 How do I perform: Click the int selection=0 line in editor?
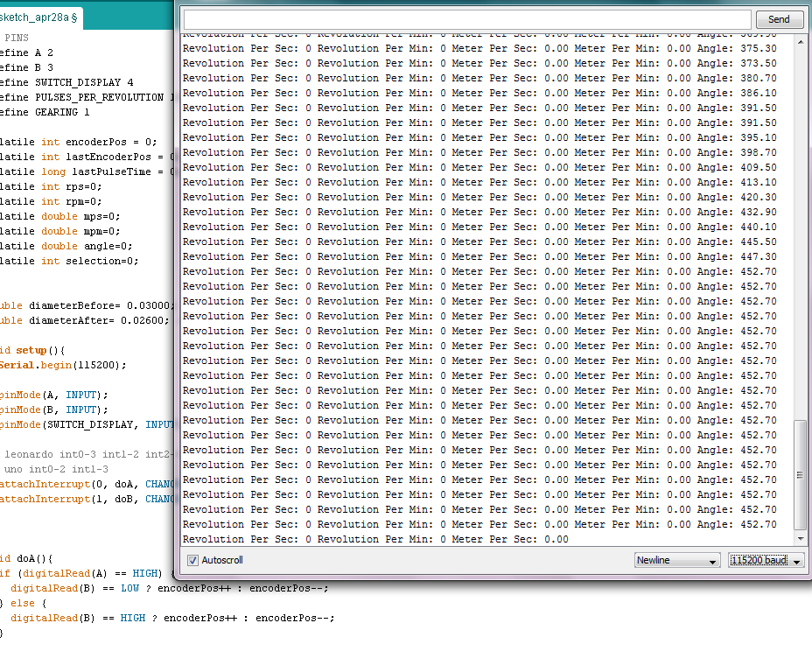69,261
